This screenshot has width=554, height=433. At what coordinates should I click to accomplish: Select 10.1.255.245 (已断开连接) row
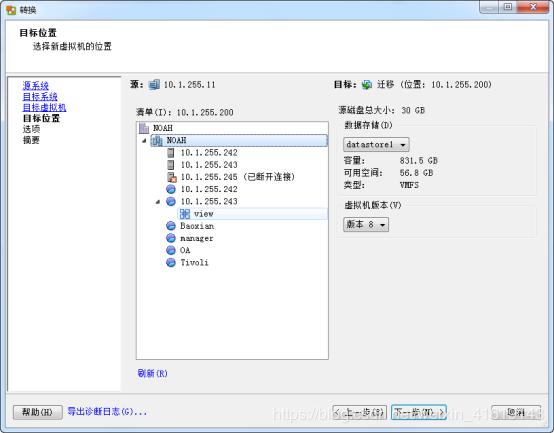(x=237, y=177)
